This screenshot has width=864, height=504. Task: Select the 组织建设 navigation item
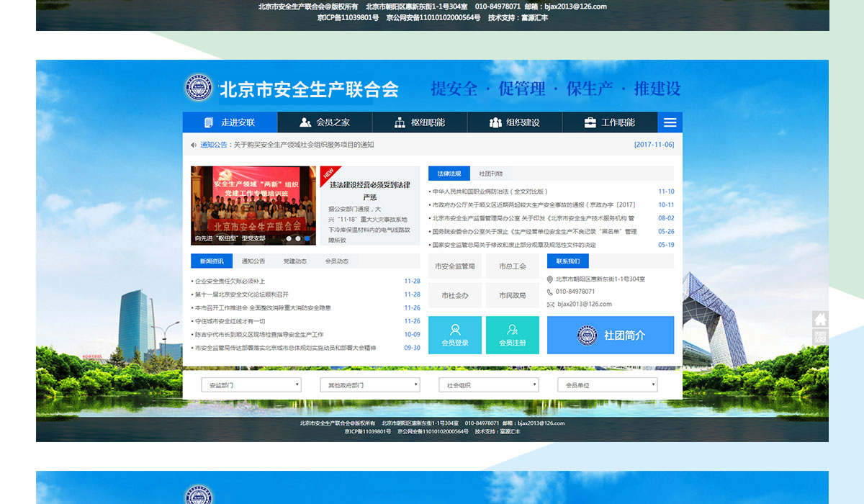click(514, 122)
